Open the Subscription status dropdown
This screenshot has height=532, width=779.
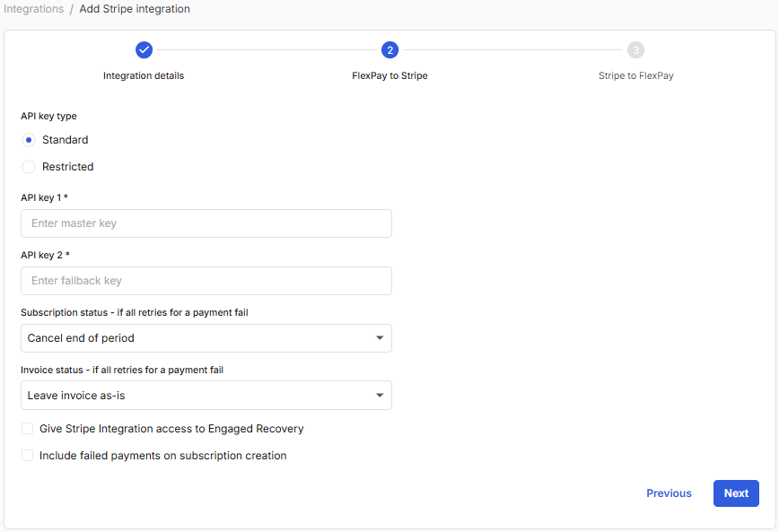pyautogui.click(x=206, y=338)
